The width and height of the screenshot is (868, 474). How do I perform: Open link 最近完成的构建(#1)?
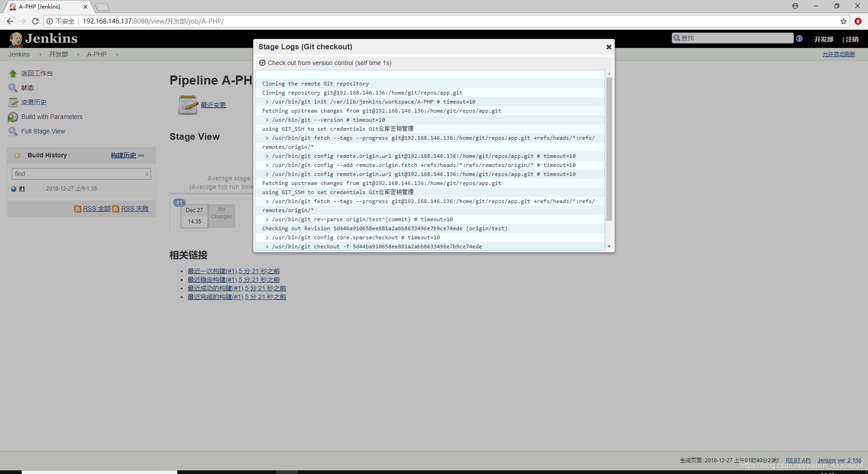click(237, 297)
